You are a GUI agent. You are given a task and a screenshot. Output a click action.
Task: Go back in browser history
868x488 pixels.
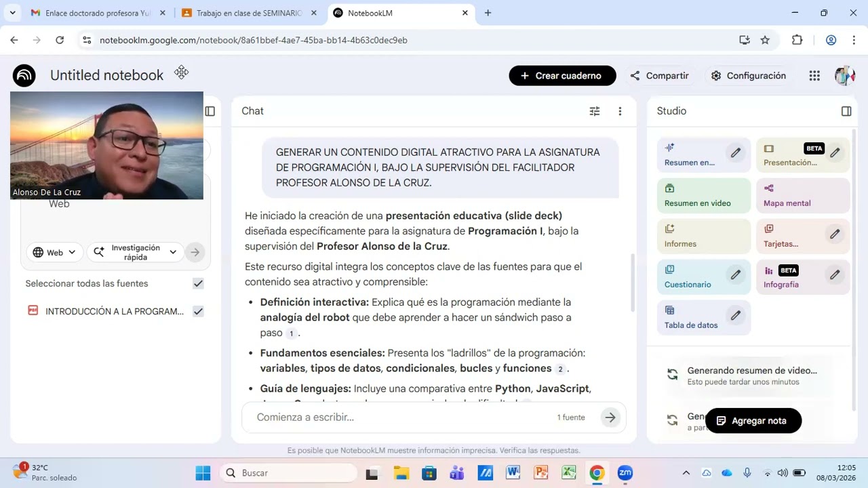click(14, 40)
